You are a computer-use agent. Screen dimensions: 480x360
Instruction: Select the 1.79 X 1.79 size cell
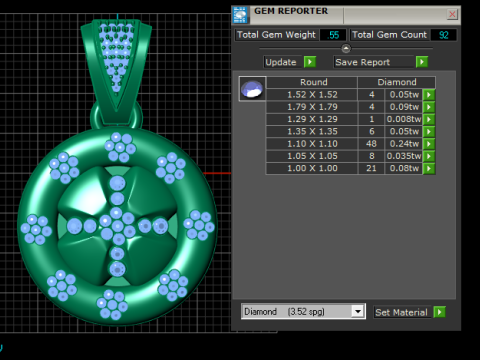point(312,107)
